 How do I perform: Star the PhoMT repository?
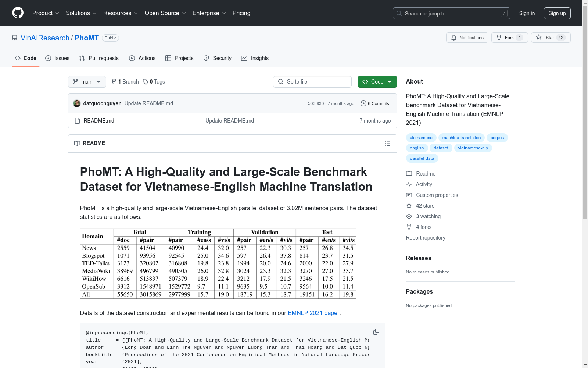(x=551, y=38)
